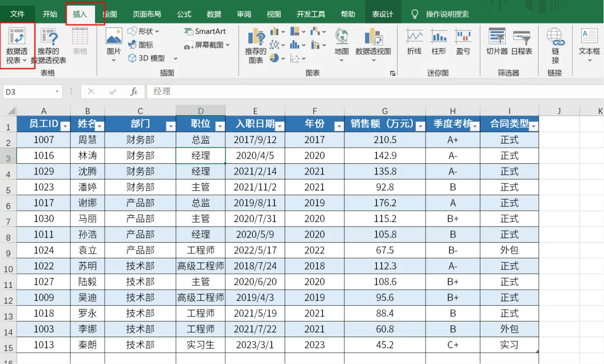Open the 销售额（万元）filter dropdown
The width and height of the screenshot is (604, 364).
coord(421,126)
